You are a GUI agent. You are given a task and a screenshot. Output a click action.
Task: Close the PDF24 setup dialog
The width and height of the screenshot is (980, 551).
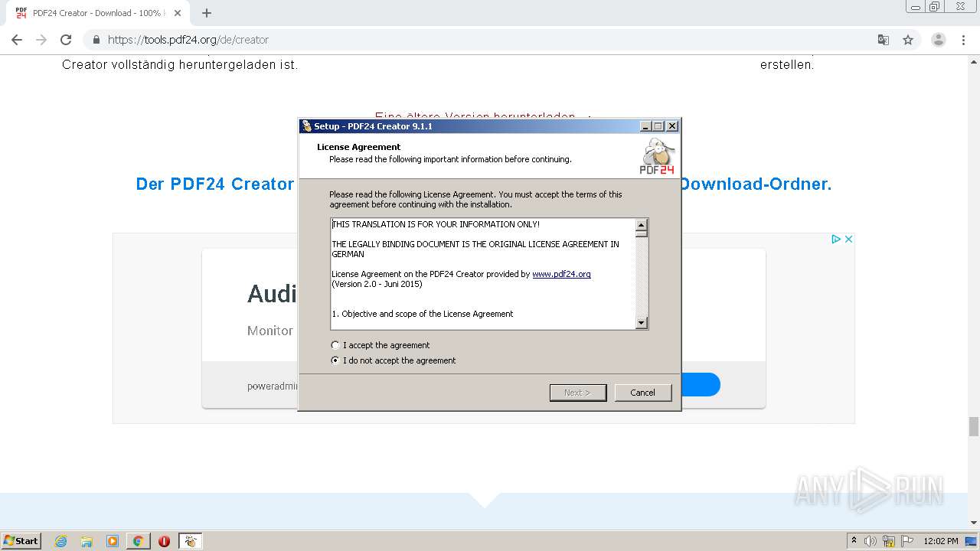[671, 126]
